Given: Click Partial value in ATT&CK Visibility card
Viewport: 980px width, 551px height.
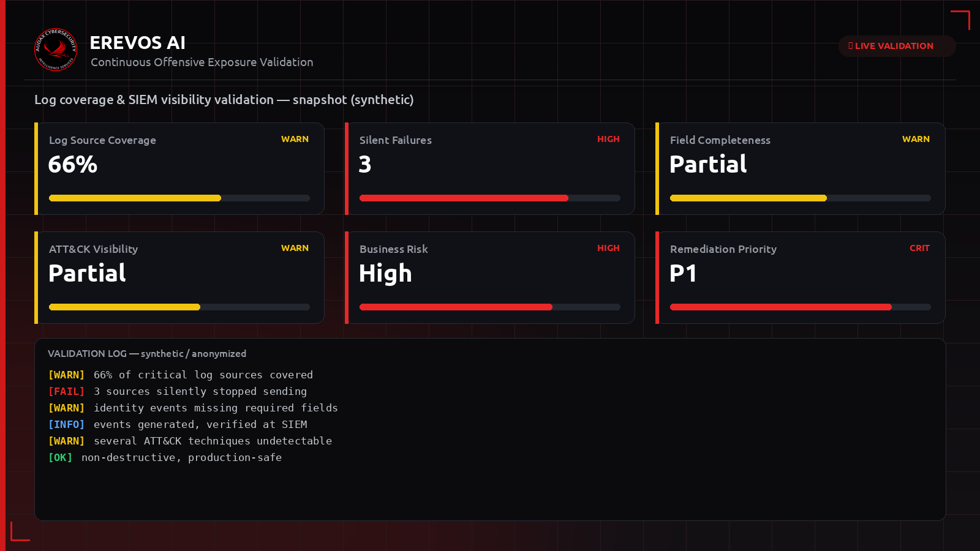Looking at the screenshot, I should pyautogui.click(x=87, y=273).
